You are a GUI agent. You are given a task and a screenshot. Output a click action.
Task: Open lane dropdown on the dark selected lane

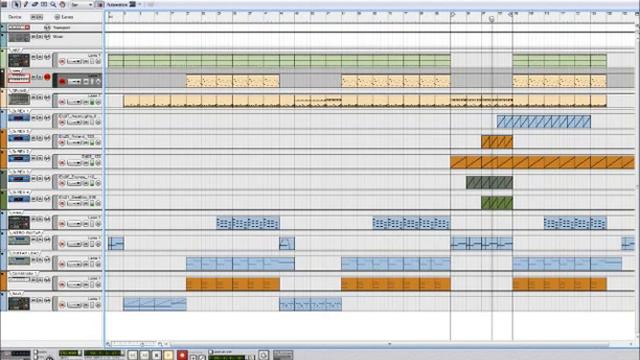coord(74,82)
